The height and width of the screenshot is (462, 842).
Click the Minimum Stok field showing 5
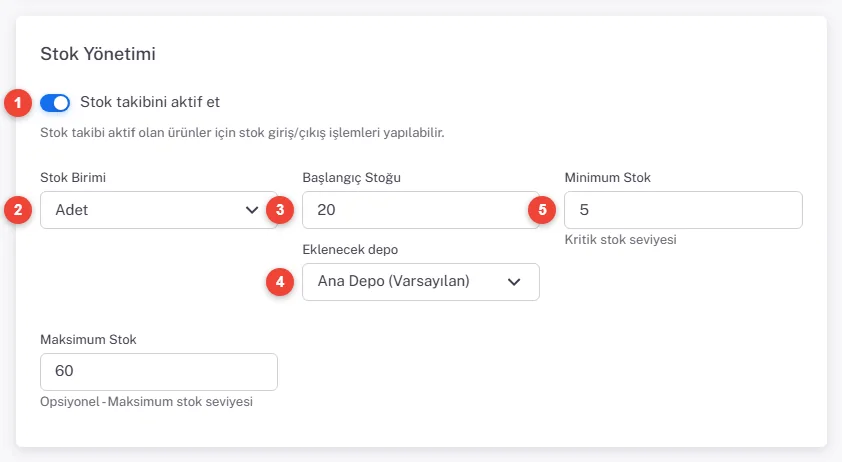tap(684, 210)
